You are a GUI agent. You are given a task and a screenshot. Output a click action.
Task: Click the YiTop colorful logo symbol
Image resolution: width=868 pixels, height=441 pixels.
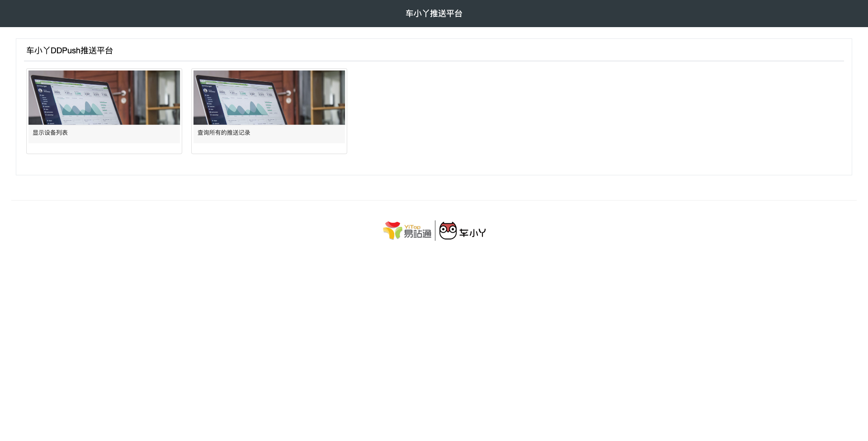click(392, 230)
